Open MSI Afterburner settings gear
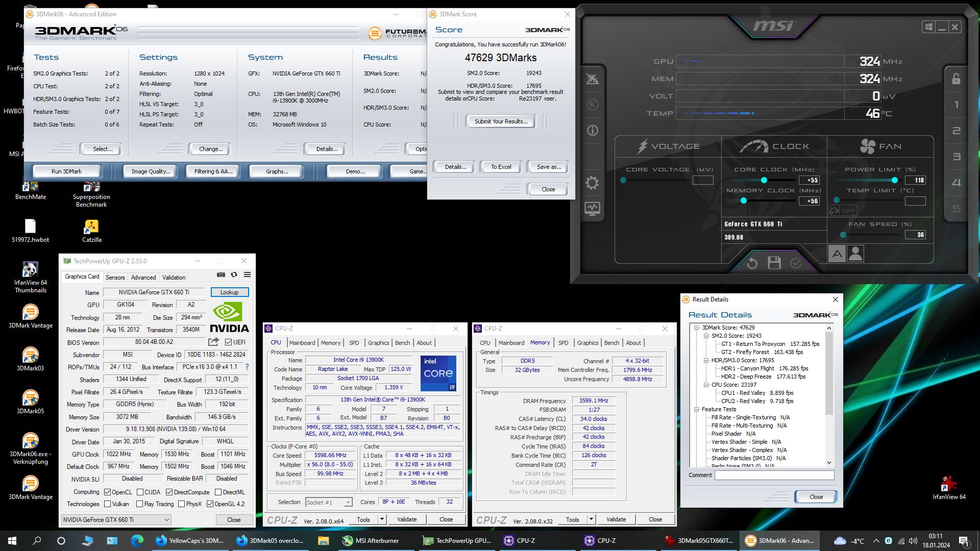This screenshot has height=551, width=980. tap(592, 183)
